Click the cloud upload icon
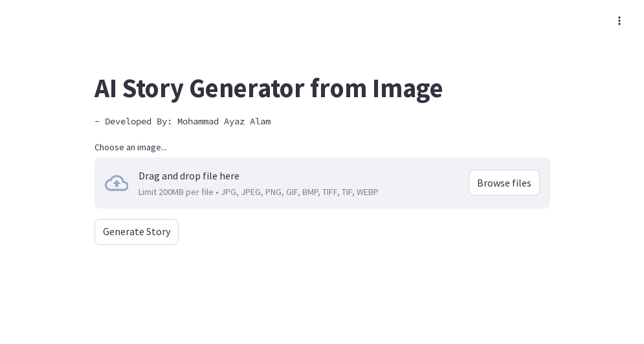Screen dimensions: 644x344 117,183
